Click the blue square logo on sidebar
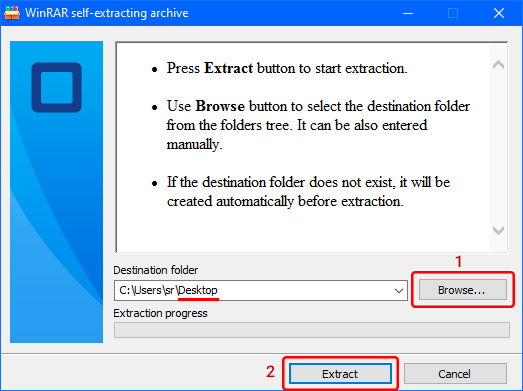This screenshot has width=523, height=391. 57,87
